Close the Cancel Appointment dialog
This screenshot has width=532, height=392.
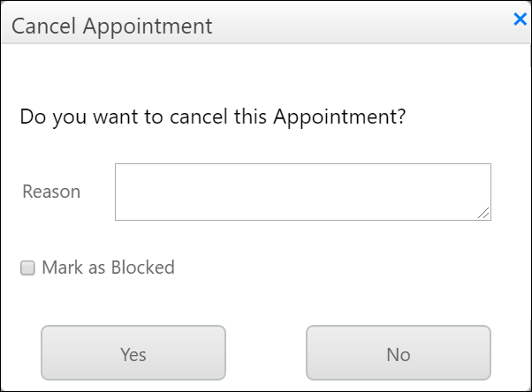point(520,19)
